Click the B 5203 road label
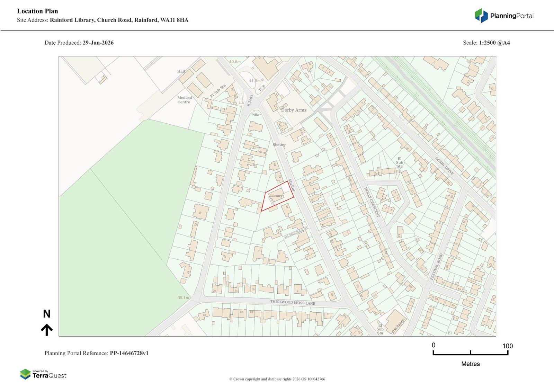Screen dimensions: 554x392 pyautogui.click(x=250, y=100)
